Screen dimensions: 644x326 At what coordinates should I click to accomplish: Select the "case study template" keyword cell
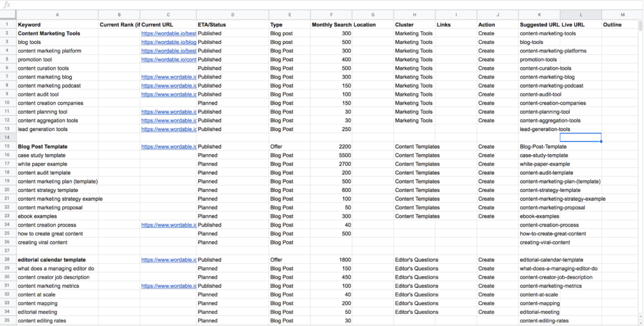click(57, 155)
